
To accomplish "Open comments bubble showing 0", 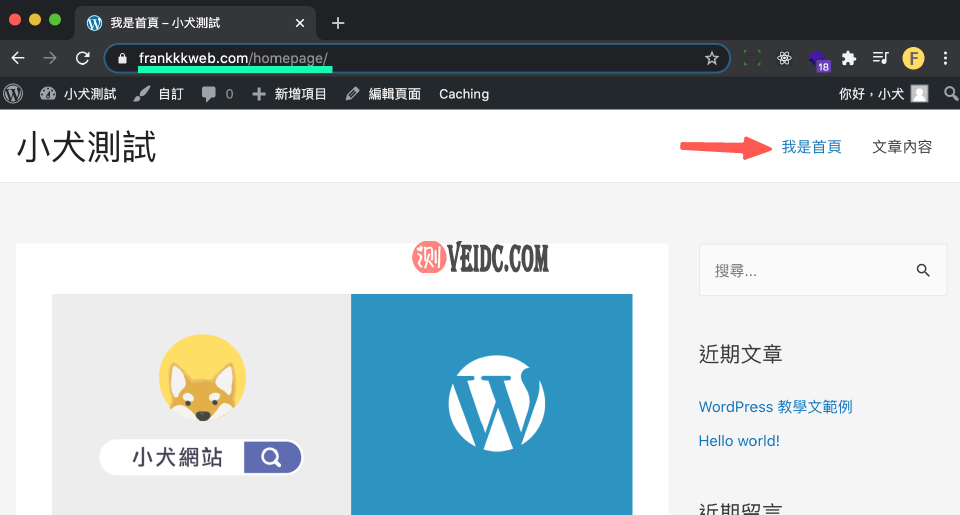I will [217, 94].
